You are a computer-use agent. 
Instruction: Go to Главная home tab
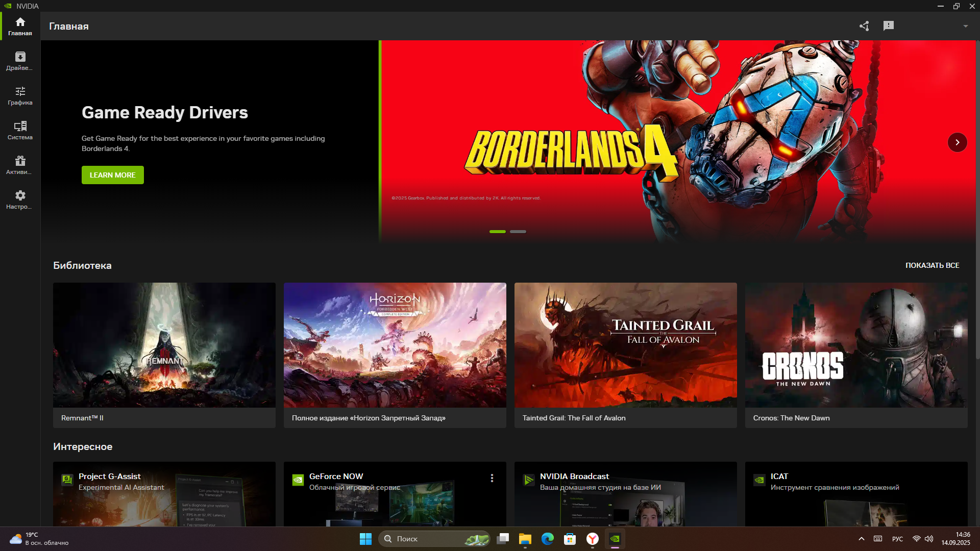tap(20, 26)
